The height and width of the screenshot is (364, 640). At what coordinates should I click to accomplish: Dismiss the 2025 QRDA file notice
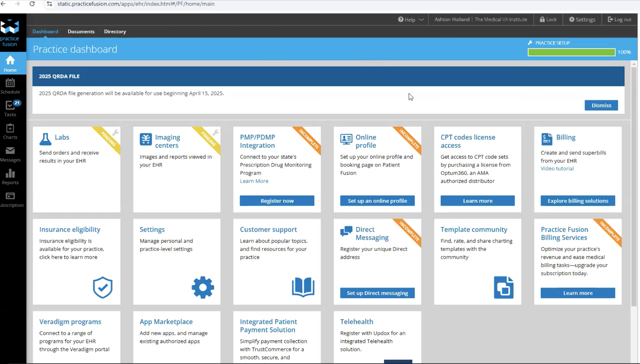click(601, 105)
